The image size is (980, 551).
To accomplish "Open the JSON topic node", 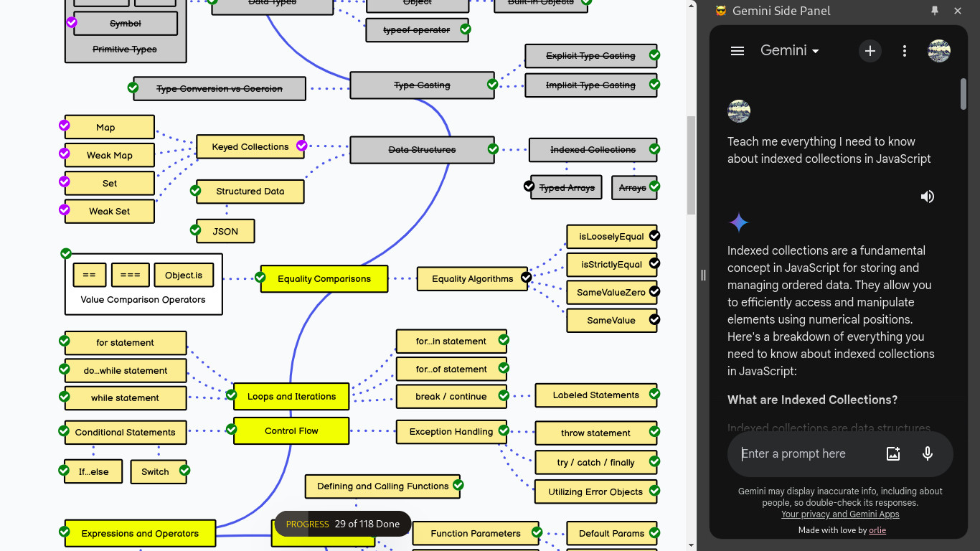I will tap(225, 232).
